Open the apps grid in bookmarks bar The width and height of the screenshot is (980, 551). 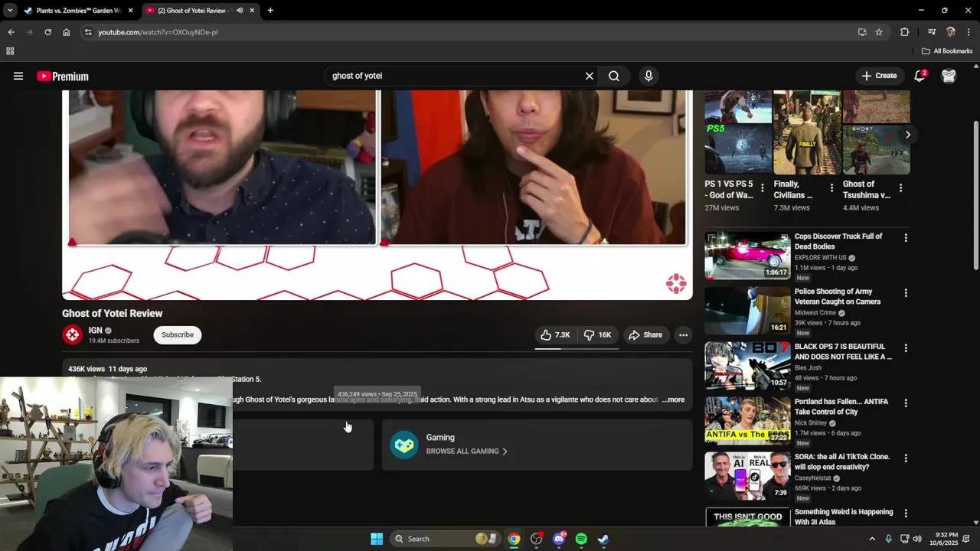click(x=10, y=51)
